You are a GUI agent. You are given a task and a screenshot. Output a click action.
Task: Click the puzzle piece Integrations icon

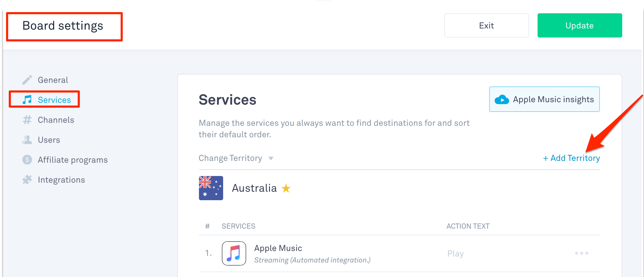point(27,180)
